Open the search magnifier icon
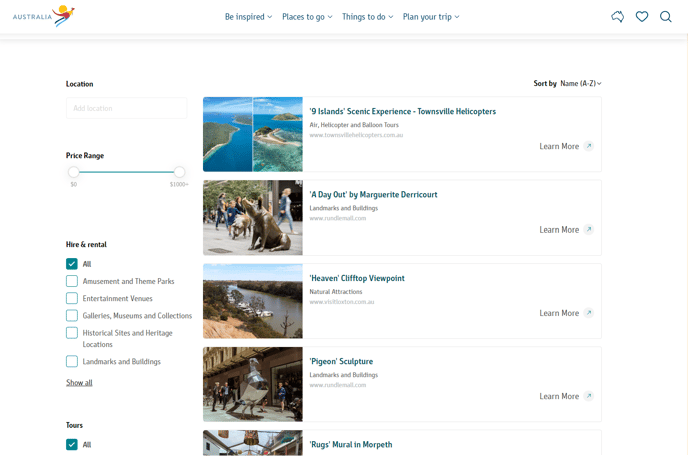The height and width of the screenshot is (456, 688). tap(666, 17)
